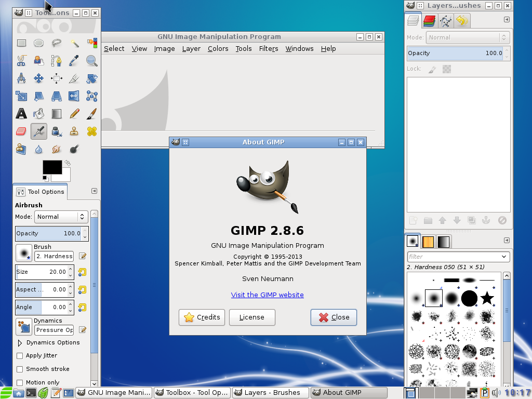The image size is (532, 399).
Task: Select the Paths tool in Toolbox
Action: pyautogui.click(x=56, y=61)
